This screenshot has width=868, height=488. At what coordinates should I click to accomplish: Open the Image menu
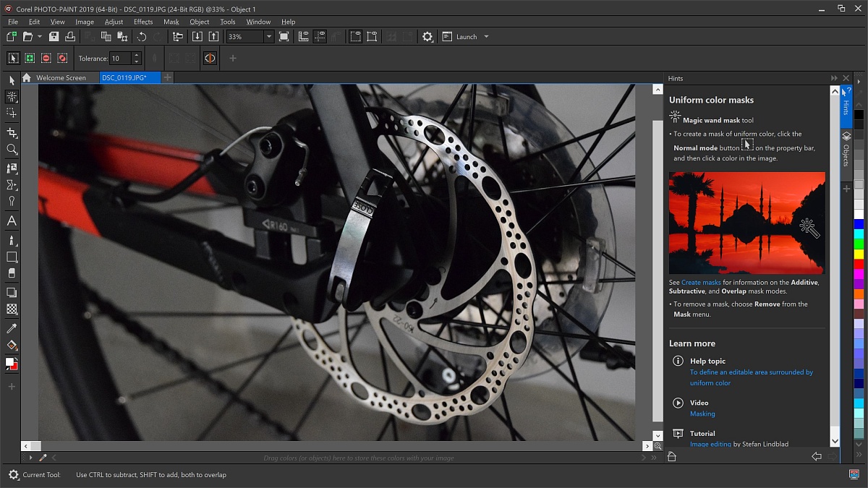pos(85,22)
